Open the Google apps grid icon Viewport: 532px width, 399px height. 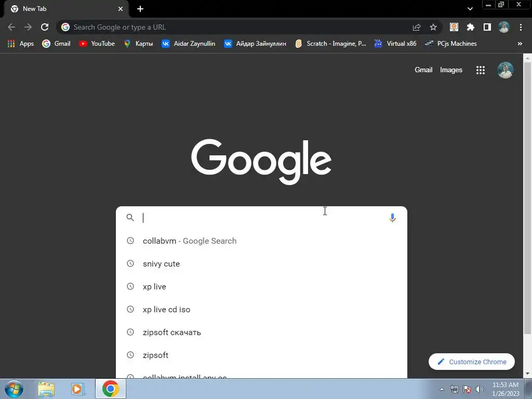click(x=481, y=70)
